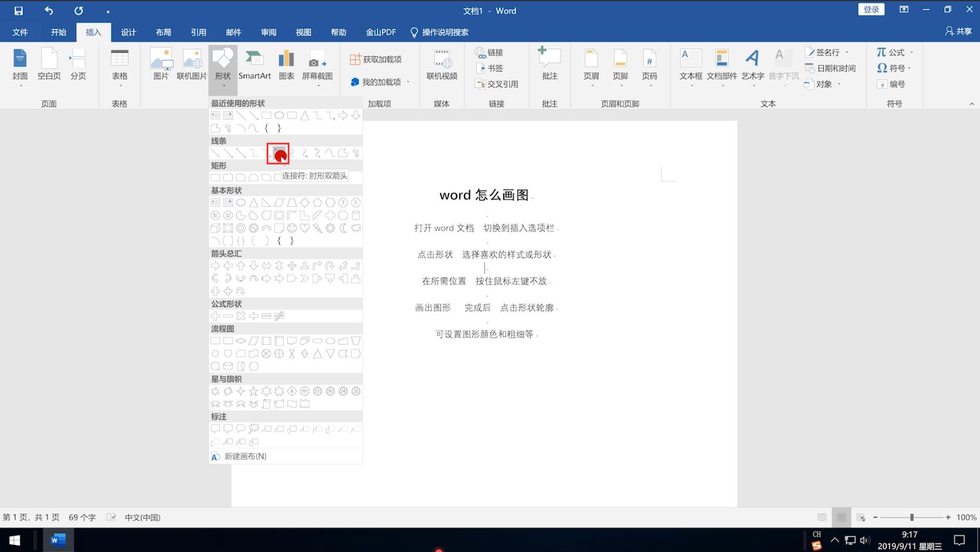This screenshot has height=552, width=980.
Task: Click the zoom out minus button
Action: click(875, 517)
